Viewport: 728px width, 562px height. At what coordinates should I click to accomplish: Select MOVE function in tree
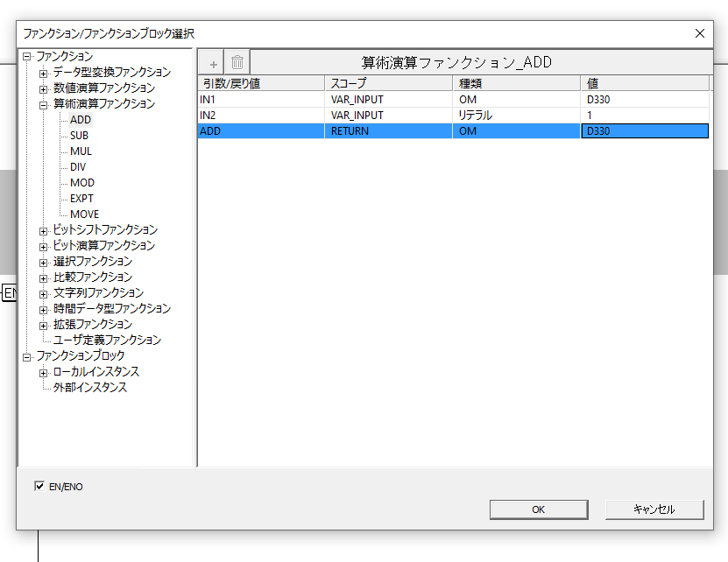pos(84,214)
